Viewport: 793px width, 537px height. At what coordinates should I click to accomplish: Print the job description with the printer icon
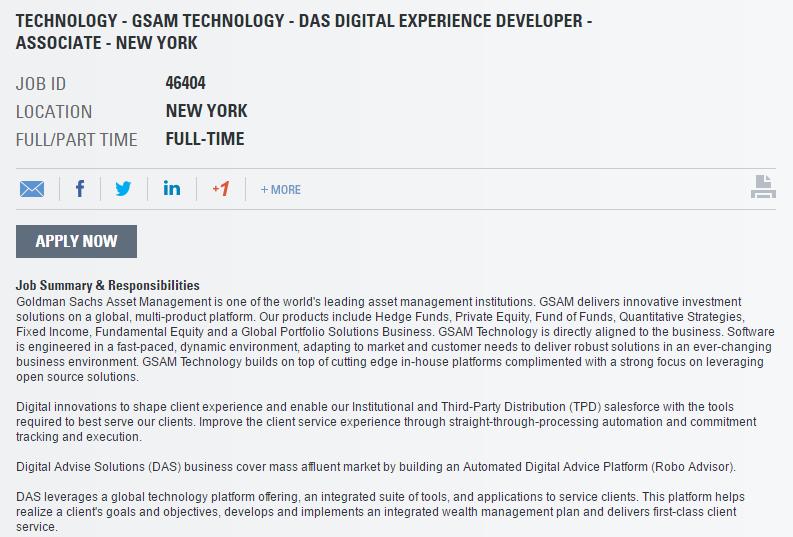pyautogui.click(x=763, y=187)
